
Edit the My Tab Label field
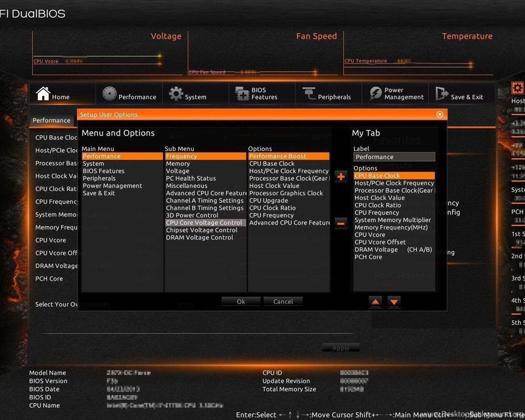point(394,157)
